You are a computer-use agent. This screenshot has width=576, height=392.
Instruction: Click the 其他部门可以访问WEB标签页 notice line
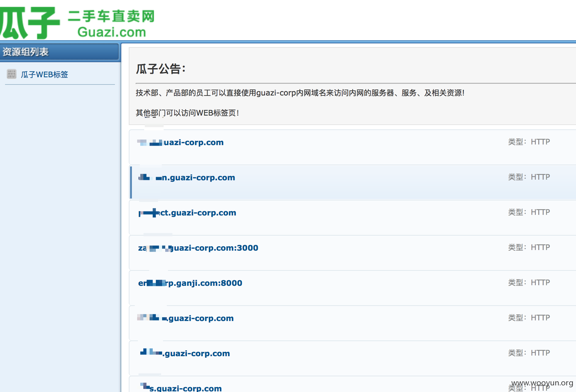187,113
